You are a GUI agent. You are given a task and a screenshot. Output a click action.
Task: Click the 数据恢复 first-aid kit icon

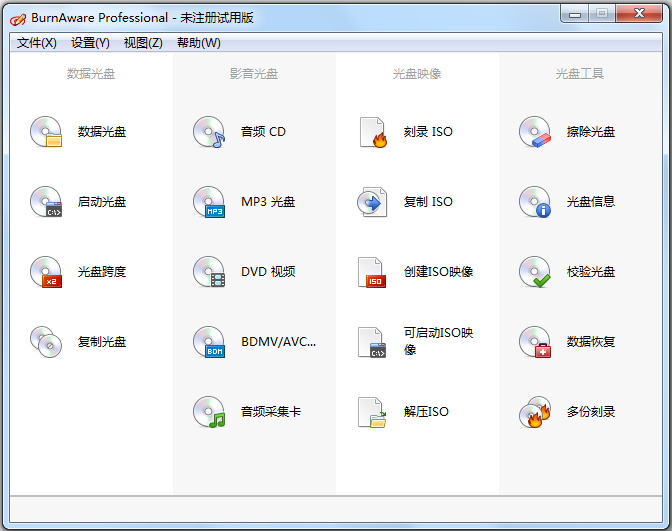535,342
